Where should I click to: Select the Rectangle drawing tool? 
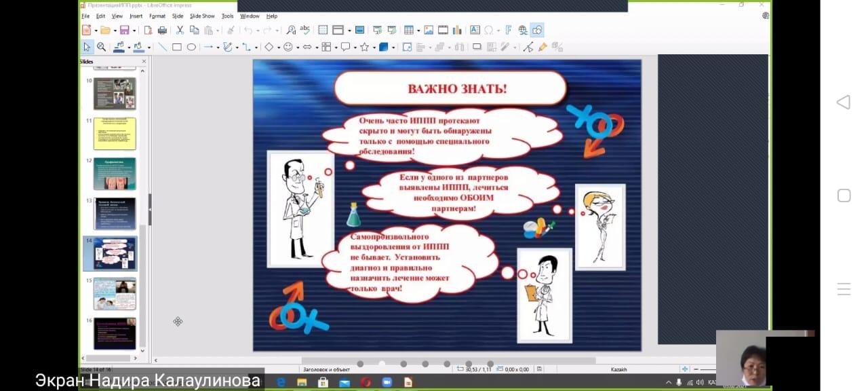[x=176, y=47]
